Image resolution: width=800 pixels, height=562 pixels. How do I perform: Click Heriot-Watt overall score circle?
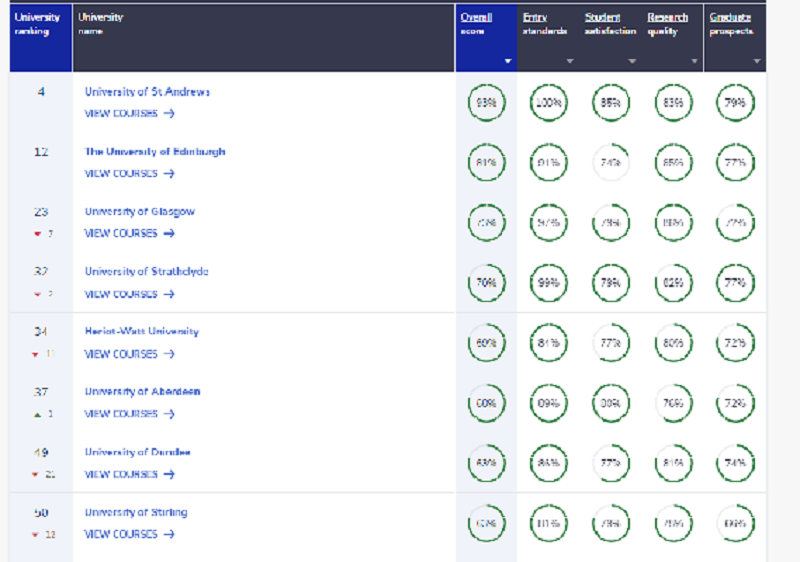[x=486, y=343]
